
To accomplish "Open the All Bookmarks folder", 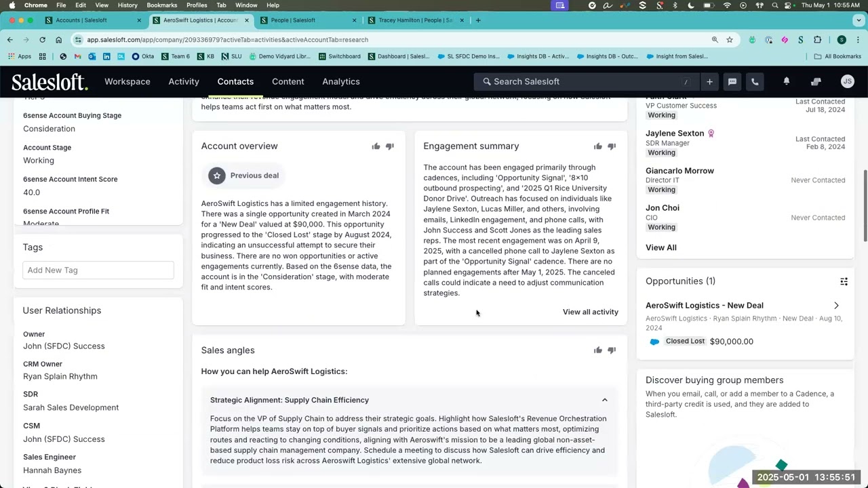I will point(837,56).
